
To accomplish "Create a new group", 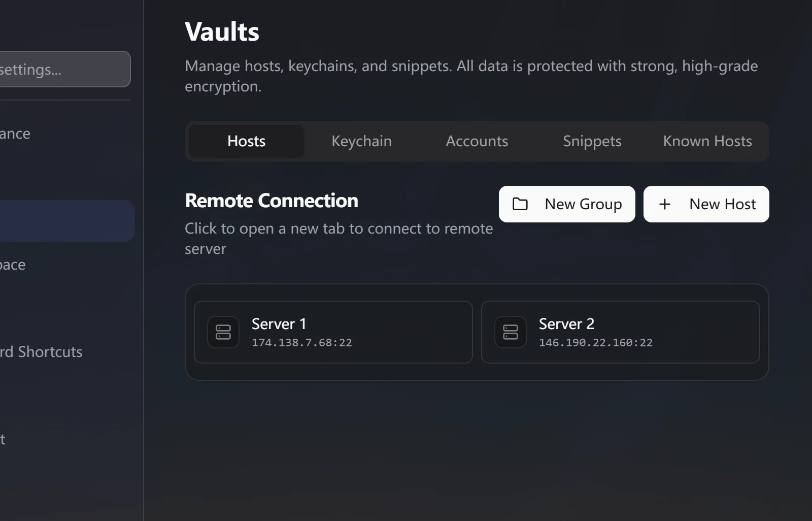I will click(x=566, y=204).
